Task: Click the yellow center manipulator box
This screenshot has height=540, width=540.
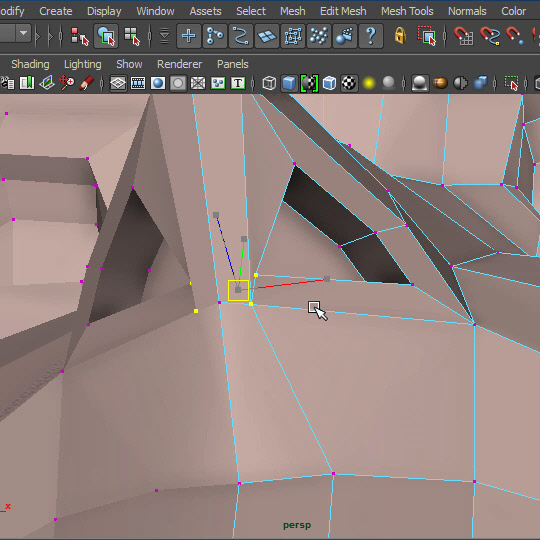Action: tap(238, 290)
